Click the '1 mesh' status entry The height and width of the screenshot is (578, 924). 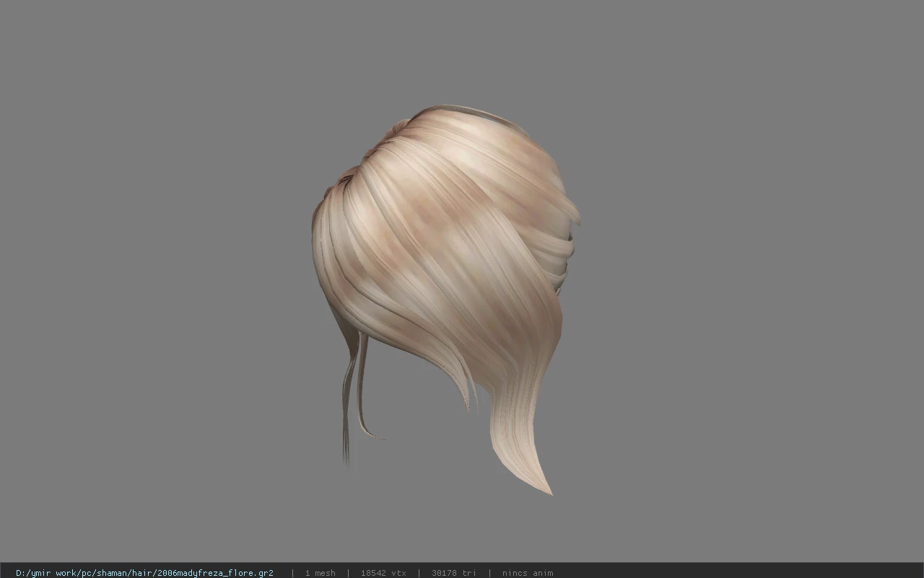pyautogui.click(x=320, y=573)
